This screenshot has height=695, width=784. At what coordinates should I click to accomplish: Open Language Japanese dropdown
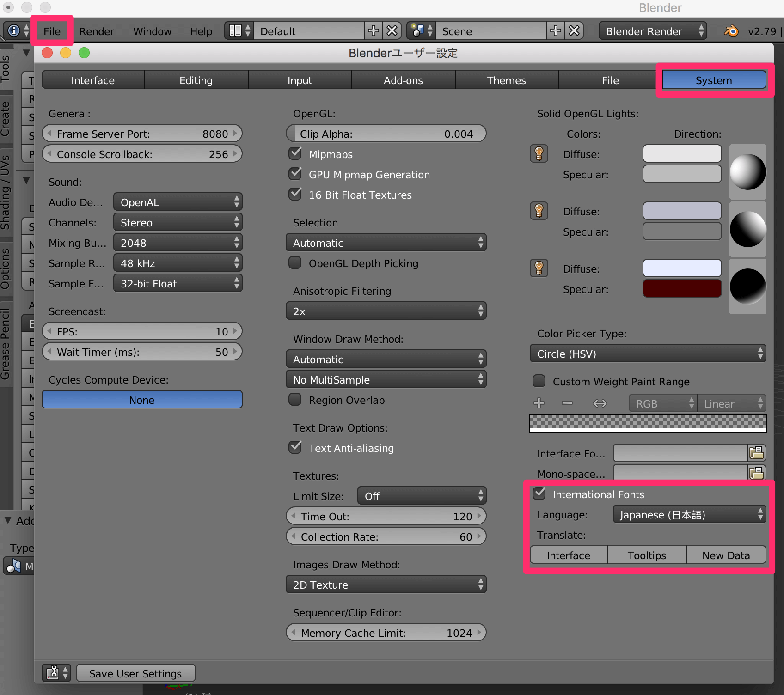tap(689, 514)
